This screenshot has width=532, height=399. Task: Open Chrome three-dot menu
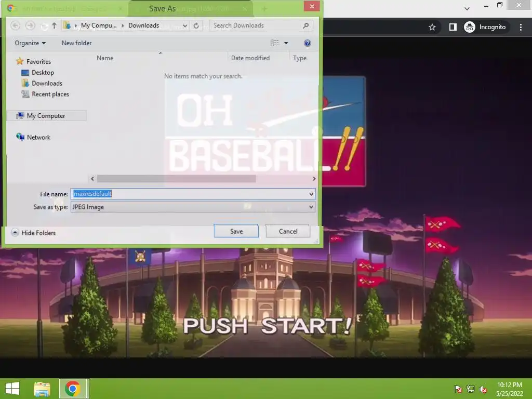pyautogui.click(x=521, y=27)
